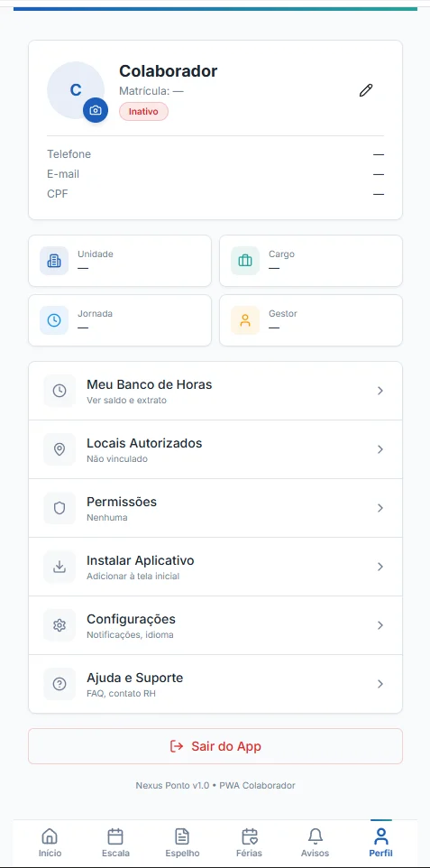Viewport: 430px width, 868px height.
Task: Click the Matrícula text line
Action: click(151, 91)
